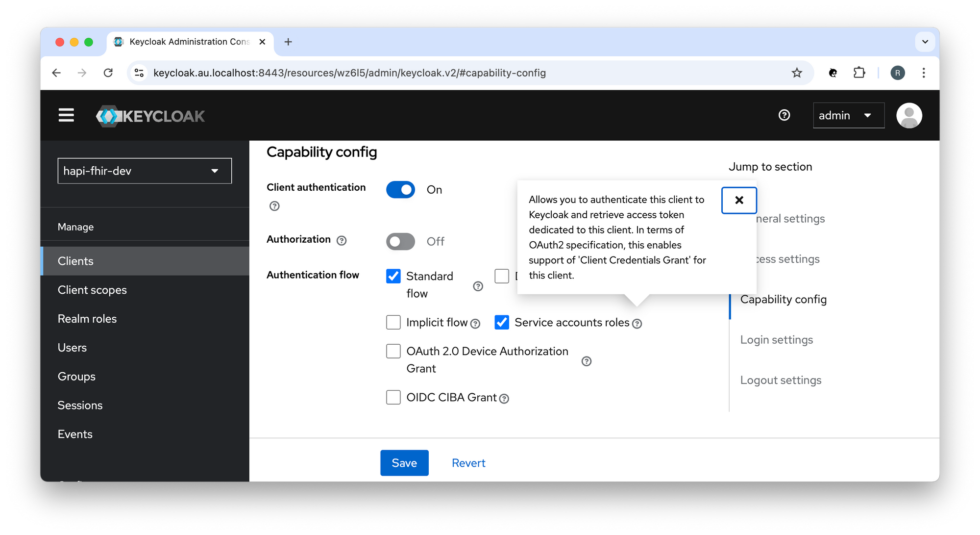This screenshot has height=535, width=980.
Task: Click the Manage sidebar heading
Action: click(x=75, y=227)
